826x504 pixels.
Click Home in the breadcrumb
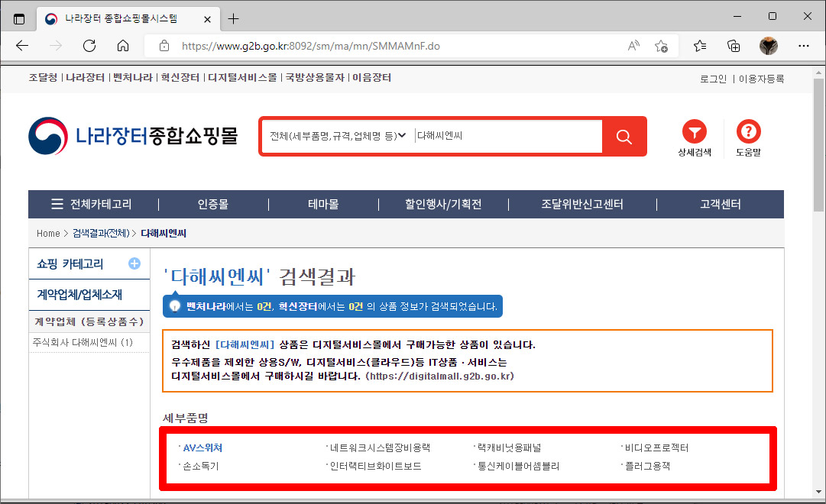click(48, 234)
